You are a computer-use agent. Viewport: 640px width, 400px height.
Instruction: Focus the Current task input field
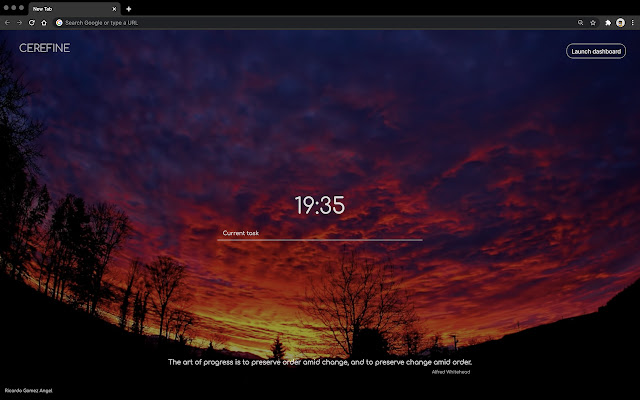pos(319,233)
